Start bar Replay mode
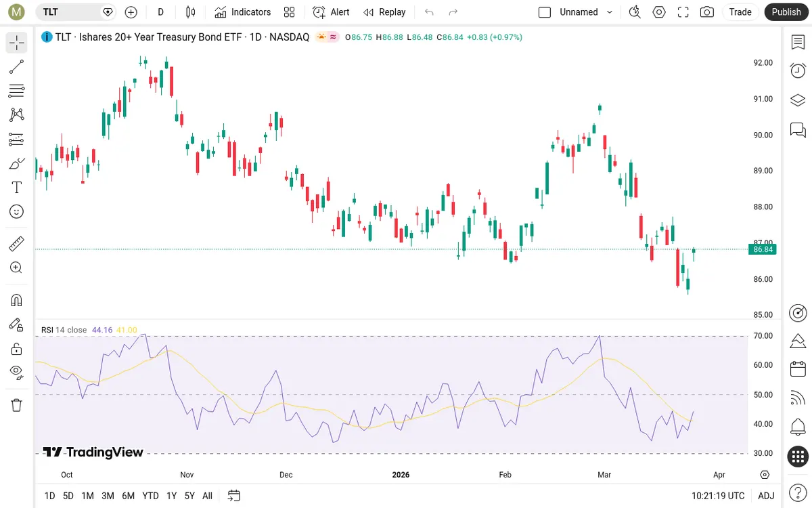This screenshot has width=812, height=508. (385, 12)
